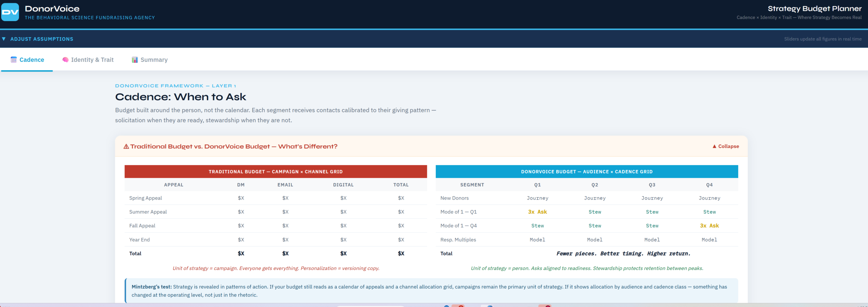Click the blue DonorVoice Budget grid header
This screenshot has height=307, width=868.
tap(587, 172)
